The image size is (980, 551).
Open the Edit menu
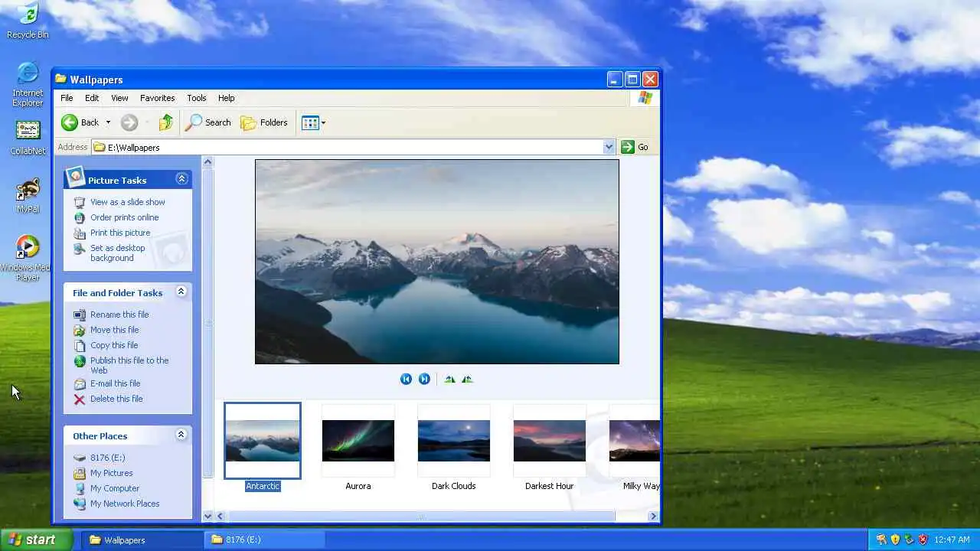92,98
